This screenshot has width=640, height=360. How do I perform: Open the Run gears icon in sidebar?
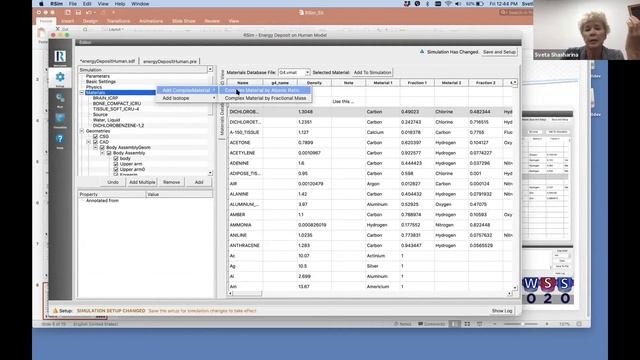point(60,98)
